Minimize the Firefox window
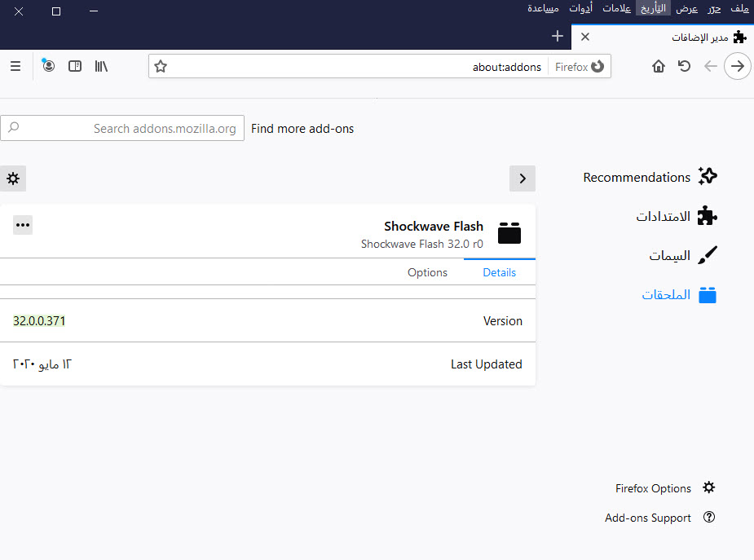 coord(94,11)
